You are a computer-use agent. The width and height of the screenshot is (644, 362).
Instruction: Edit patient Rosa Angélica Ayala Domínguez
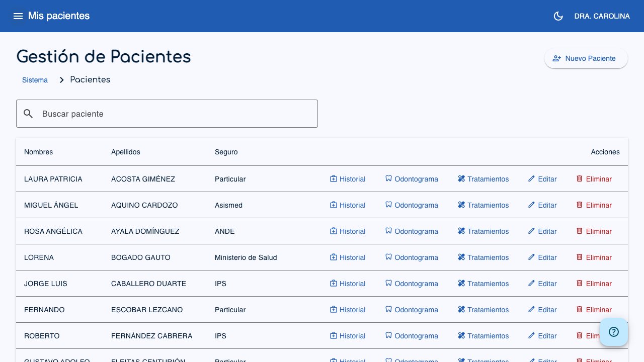pyautogui.click(x=542, y=231)
